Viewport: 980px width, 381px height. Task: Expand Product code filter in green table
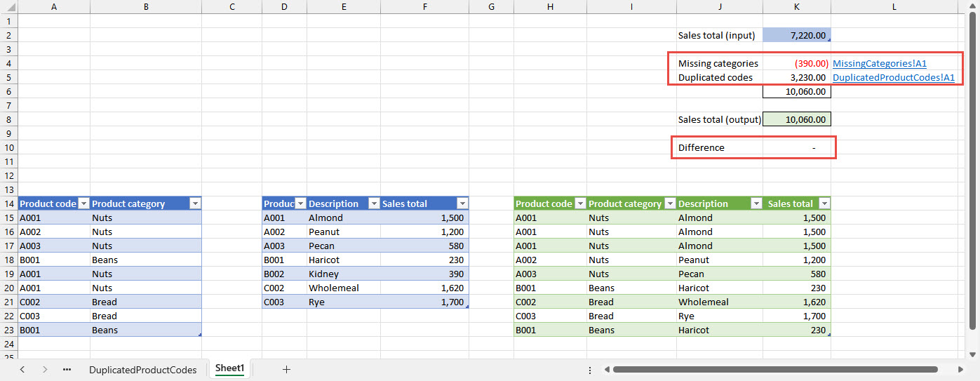point(579,203)
